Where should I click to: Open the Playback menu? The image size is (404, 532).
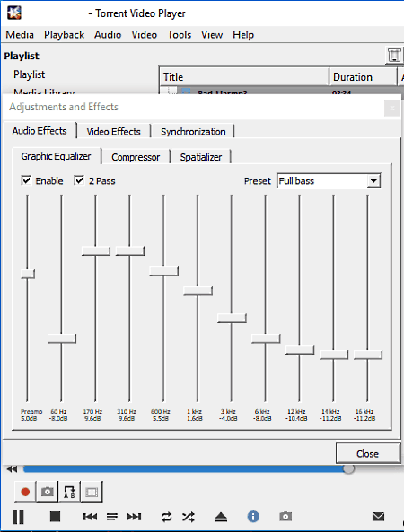(64, 35)
